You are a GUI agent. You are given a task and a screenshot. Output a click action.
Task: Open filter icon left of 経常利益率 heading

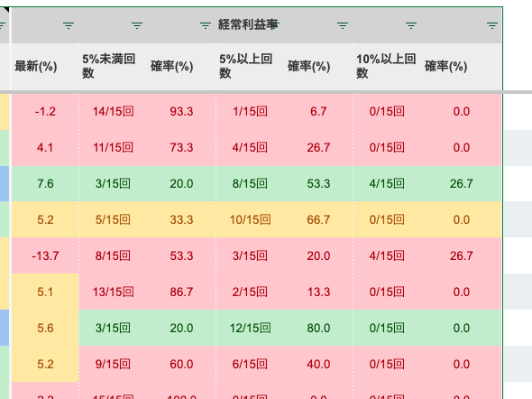point(206,25)
